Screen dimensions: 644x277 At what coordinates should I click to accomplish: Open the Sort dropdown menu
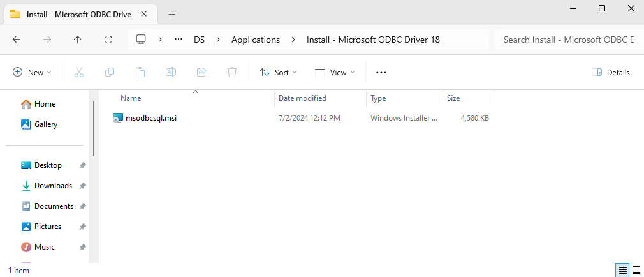[278, 72]
